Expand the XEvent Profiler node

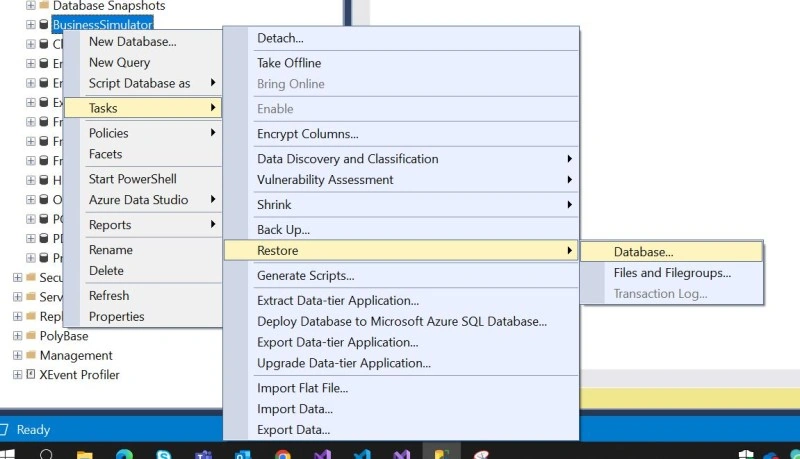pos(17,374)
